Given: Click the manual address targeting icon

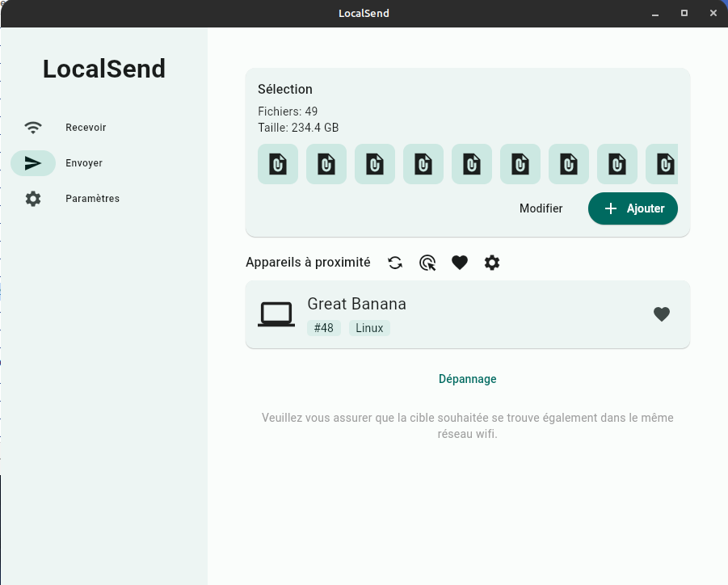Looking at the screenshot, I should [x=427, y=263].
